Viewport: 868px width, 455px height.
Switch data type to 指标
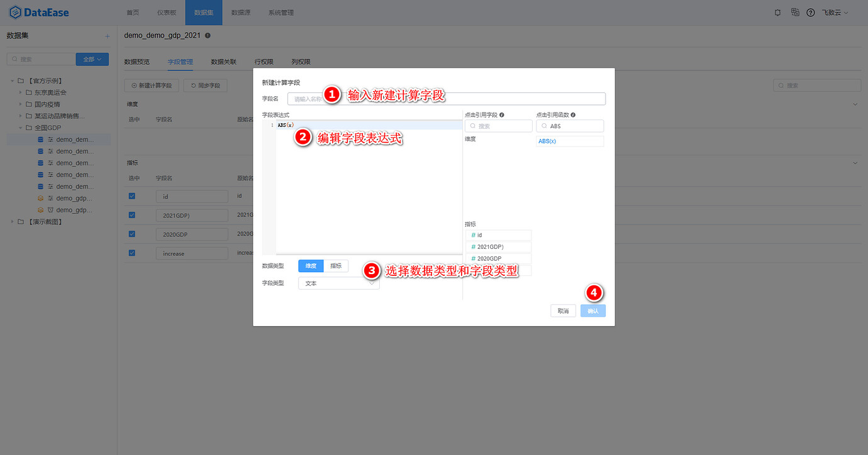point(336,265)
